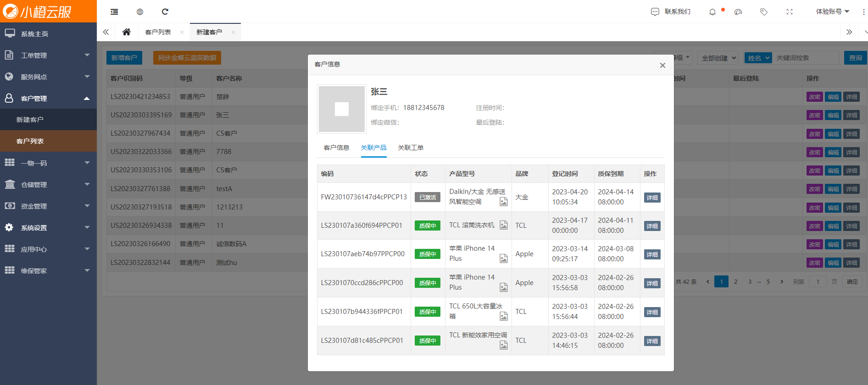Open the globe website icon in top bar

pos(140,11)
